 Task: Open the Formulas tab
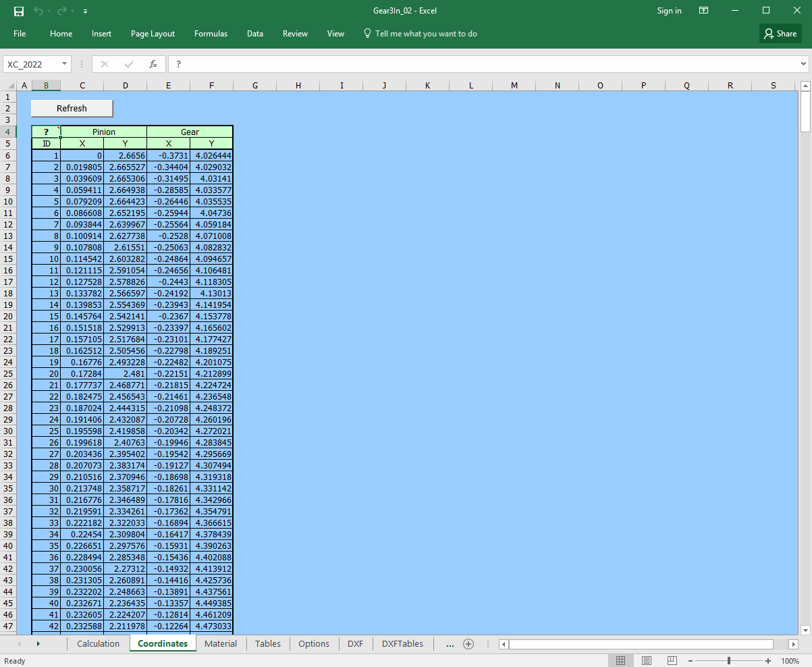point(211,34)
